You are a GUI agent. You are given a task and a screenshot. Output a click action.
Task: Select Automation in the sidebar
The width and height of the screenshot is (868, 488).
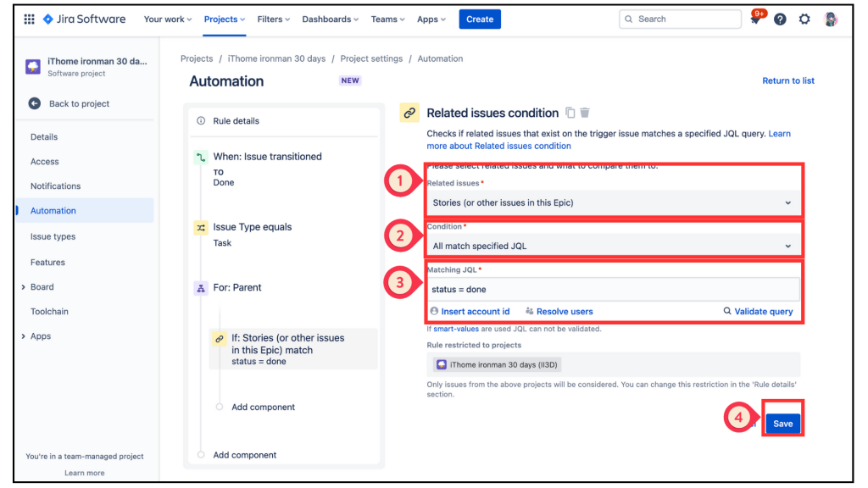coord(85,211)
